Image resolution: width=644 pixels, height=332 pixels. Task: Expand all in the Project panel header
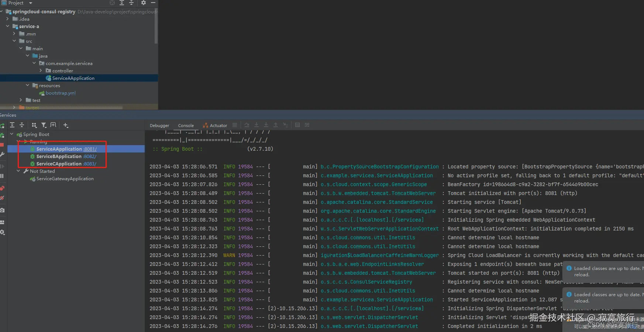pyautogui.click(x=122, y=3)
